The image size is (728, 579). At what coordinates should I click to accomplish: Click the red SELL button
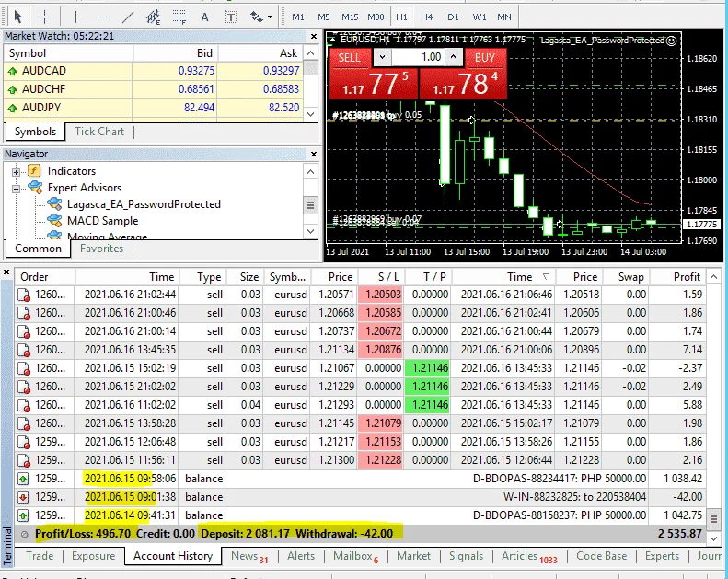point(349,58)
